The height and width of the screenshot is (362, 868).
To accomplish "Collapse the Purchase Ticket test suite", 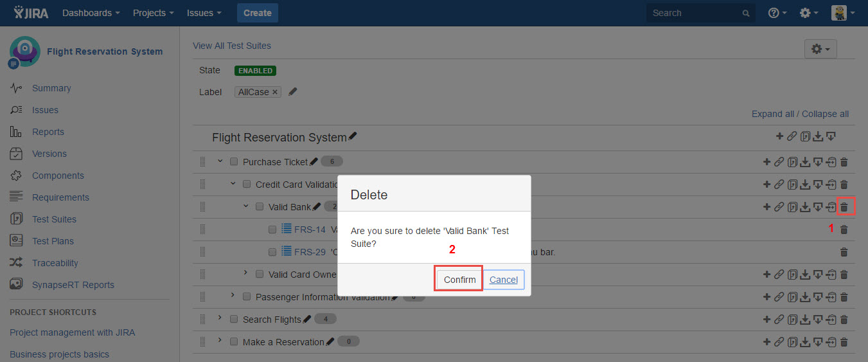I will (220, 161).
